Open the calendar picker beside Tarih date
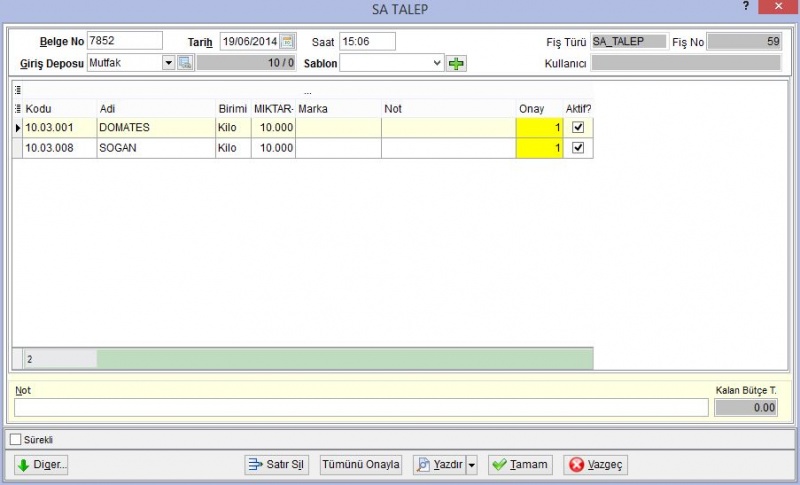 click(287, 41)
